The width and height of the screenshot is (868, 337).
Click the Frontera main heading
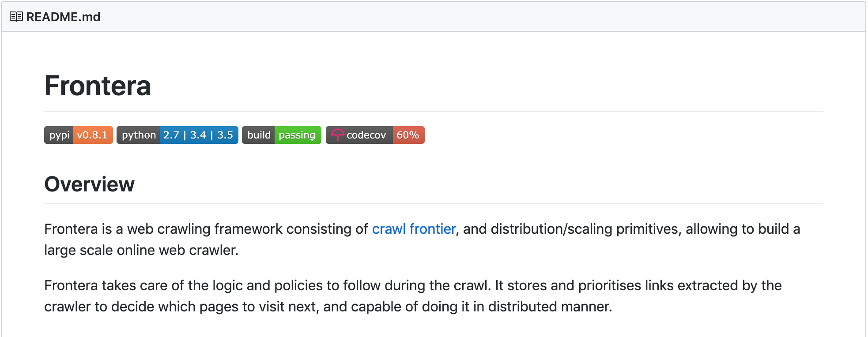(x=98, y=86)
